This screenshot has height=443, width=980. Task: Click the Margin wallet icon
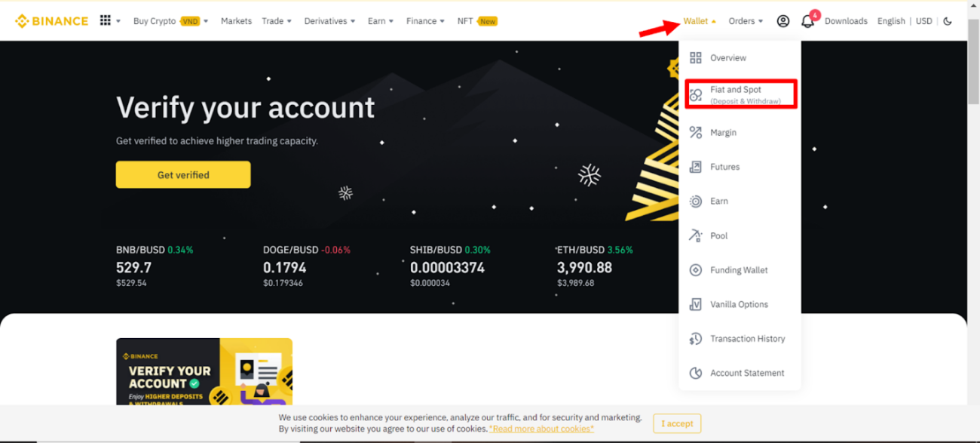tap(695, 133)
